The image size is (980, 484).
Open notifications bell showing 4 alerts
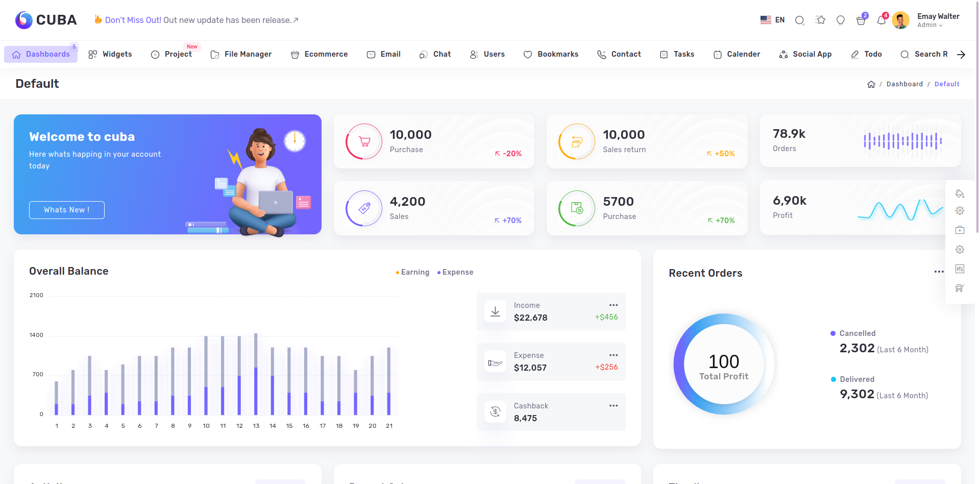[881, 20]
